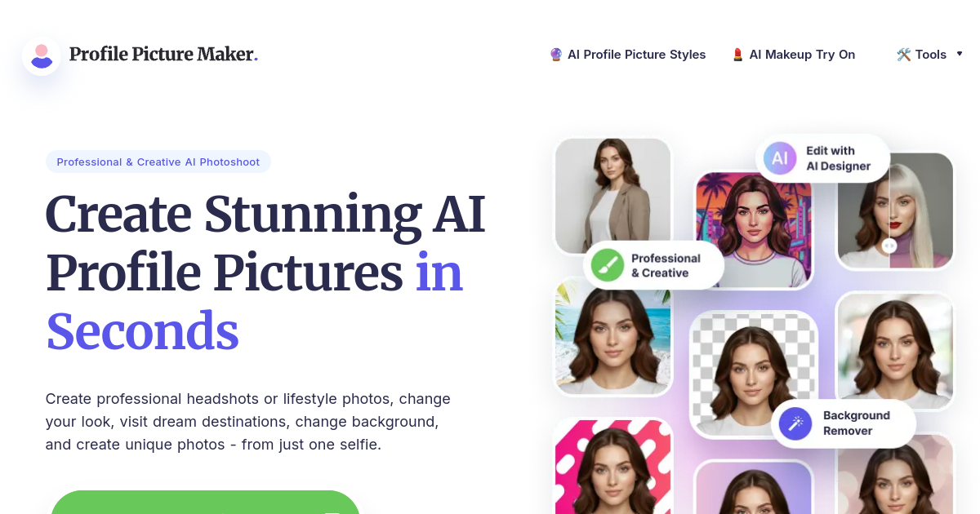Click the green paintbrush Professional & Creative icon
Viewport: 980px width, 514px height.
click(x=608, y=265)
